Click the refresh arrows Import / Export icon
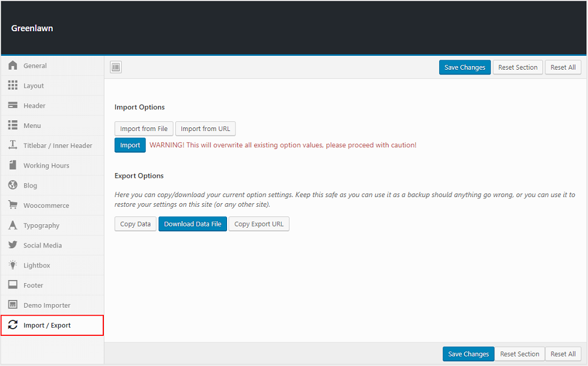This screenshot has height=366, width=588. (13, 325)
